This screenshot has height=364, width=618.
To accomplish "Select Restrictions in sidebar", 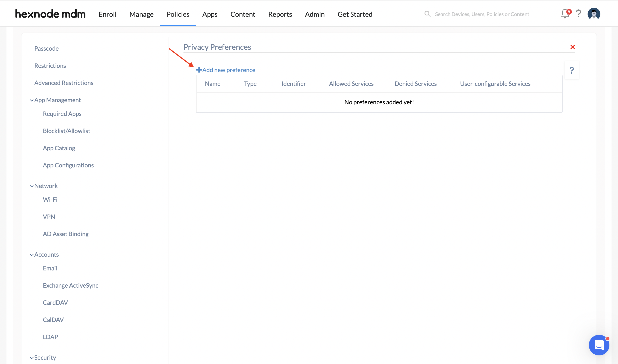I will point(50,65).
